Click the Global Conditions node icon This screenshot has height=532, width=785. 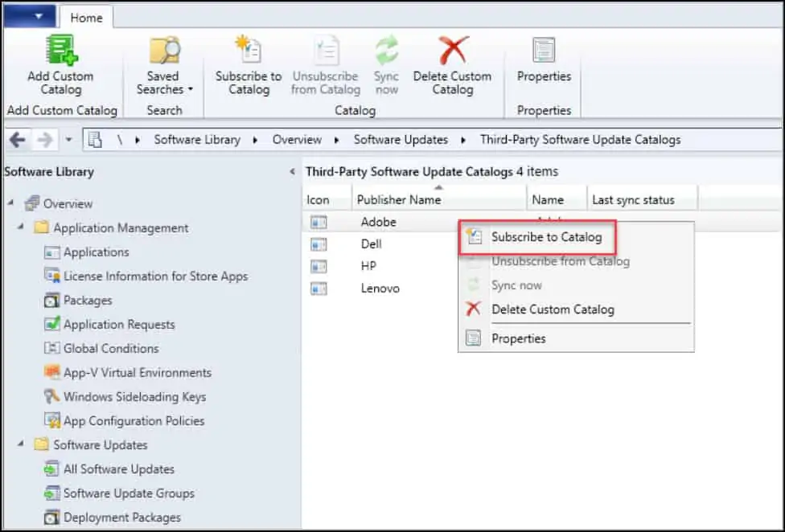51,348
